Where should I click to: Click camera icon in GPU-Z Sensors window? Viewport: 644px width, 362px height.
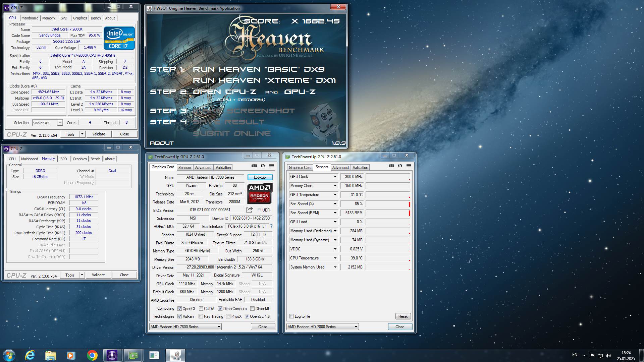pyautogui.click(x=391, y=166)
